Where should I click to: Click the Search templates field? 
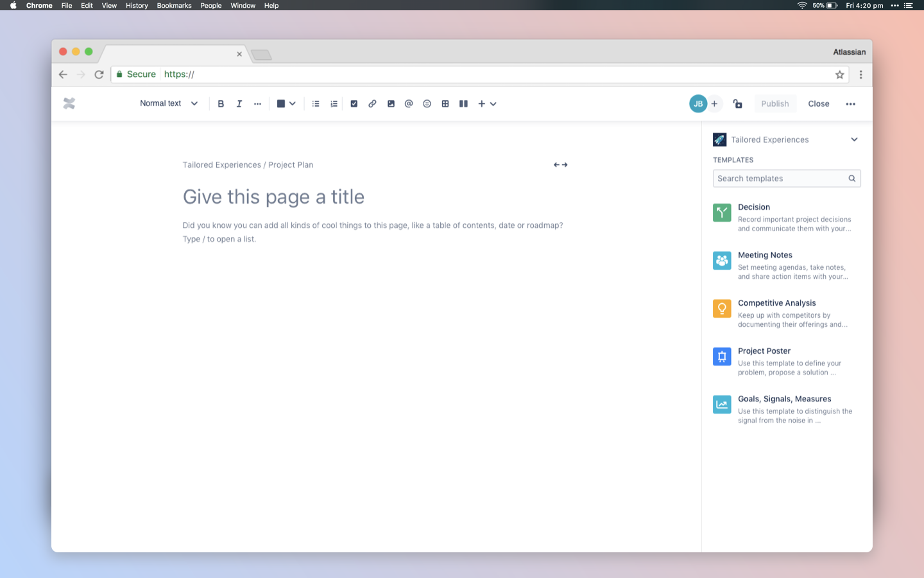(787, 179)
